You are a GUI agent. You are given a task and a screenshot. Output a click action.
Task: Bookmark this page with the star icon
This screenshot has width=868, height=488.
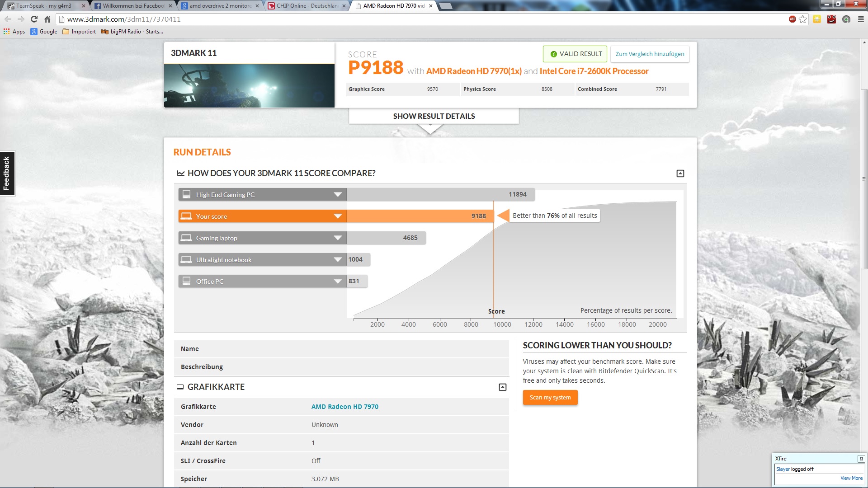click(803, 19)
